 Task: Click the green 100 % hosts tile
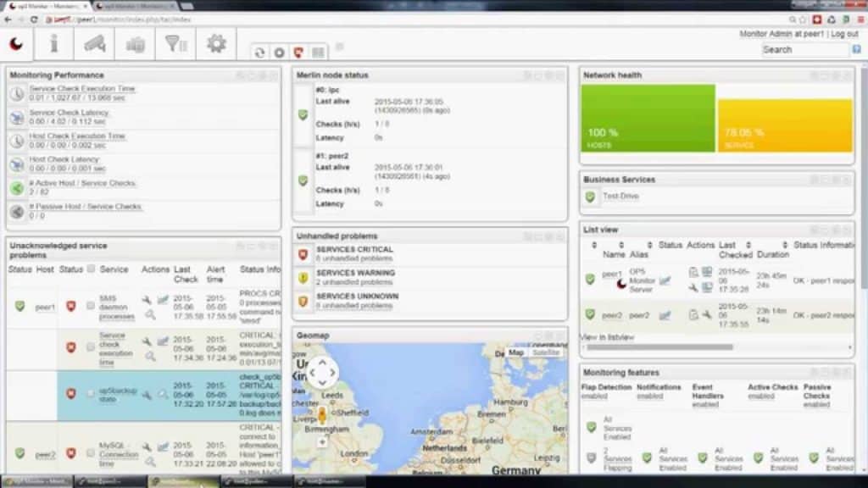tap(648, 118)
